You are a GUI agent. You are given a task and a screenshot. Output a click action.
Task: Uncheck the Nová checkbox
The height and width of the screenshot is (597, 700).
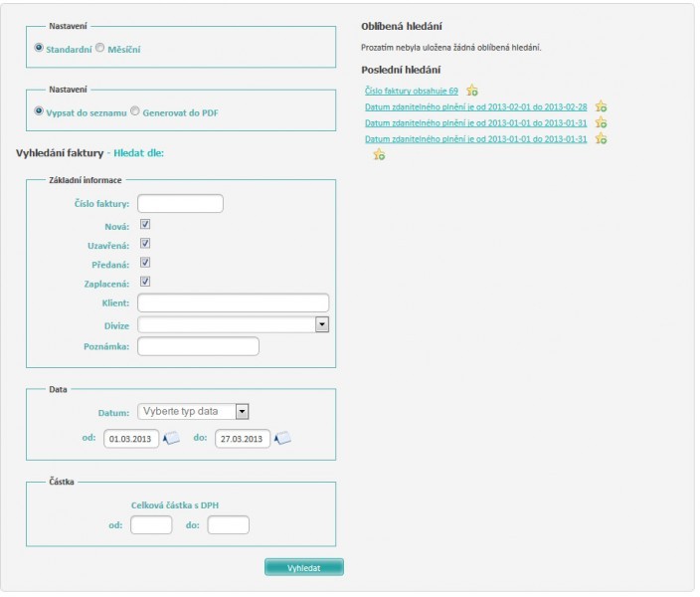pyautogui.click(x=145, y=225)
